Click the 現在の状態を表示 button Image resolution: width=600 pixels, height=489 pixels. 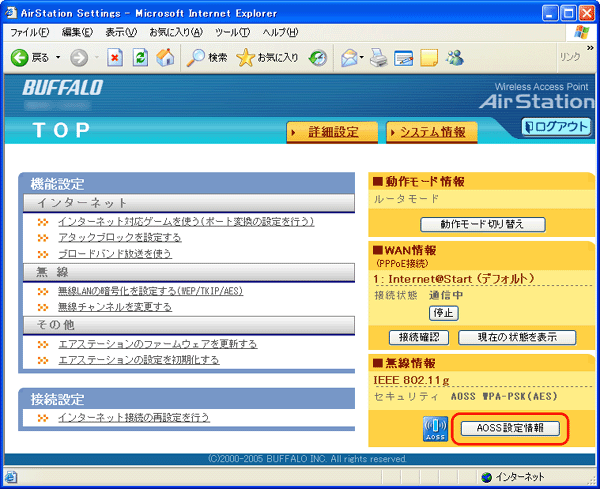point(517,337)
